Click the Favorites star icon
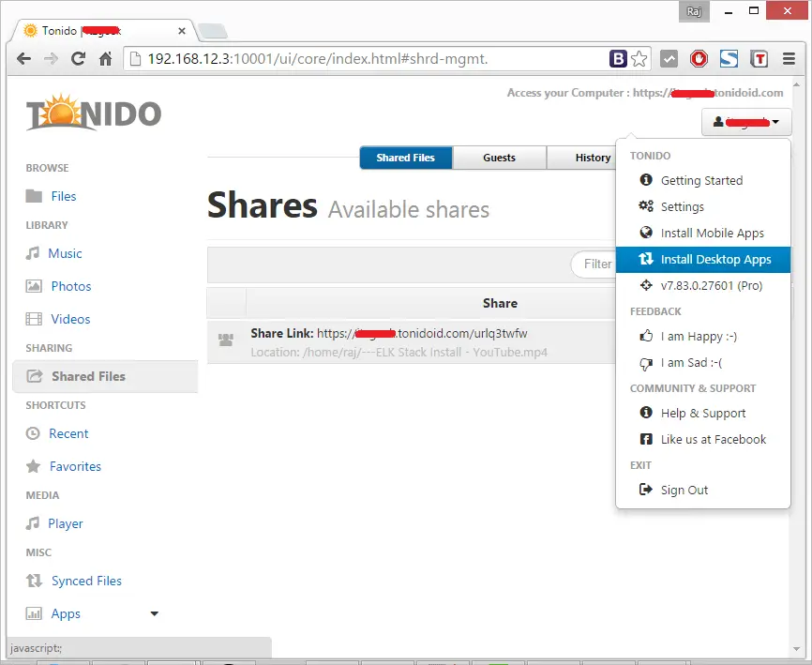812x665 pixels. click(33, 466)
